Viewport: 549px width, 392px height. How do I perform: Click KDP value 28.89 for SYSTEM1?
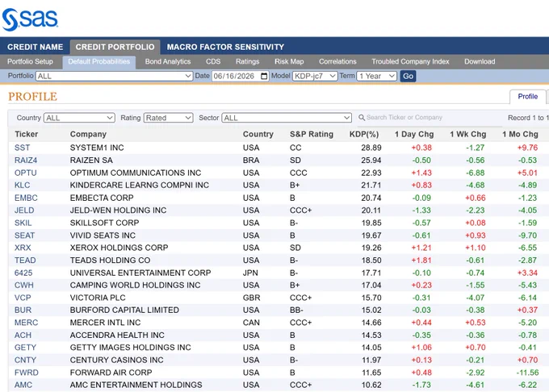pyautogui.click(x=371, y=148)
